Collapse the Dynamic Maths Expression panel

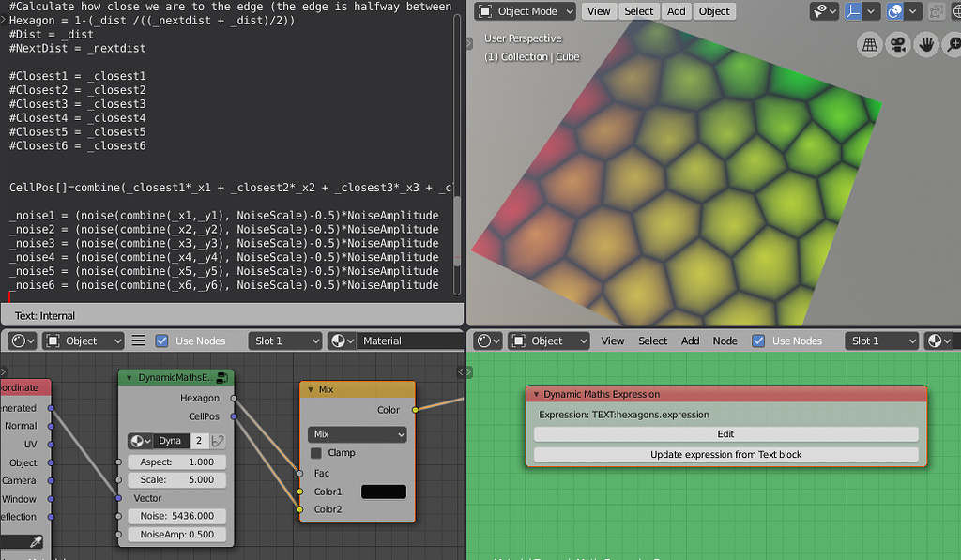536,395
